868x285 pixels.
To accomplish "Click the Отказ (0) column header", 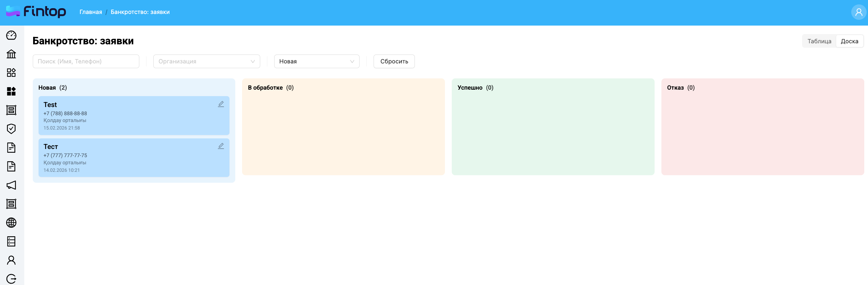I will (x=681, y=88).
